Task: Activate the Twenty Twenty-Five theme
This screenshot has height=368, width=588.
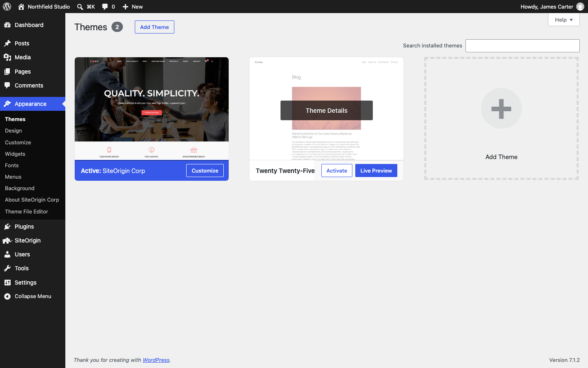Action: pos(337,171)
